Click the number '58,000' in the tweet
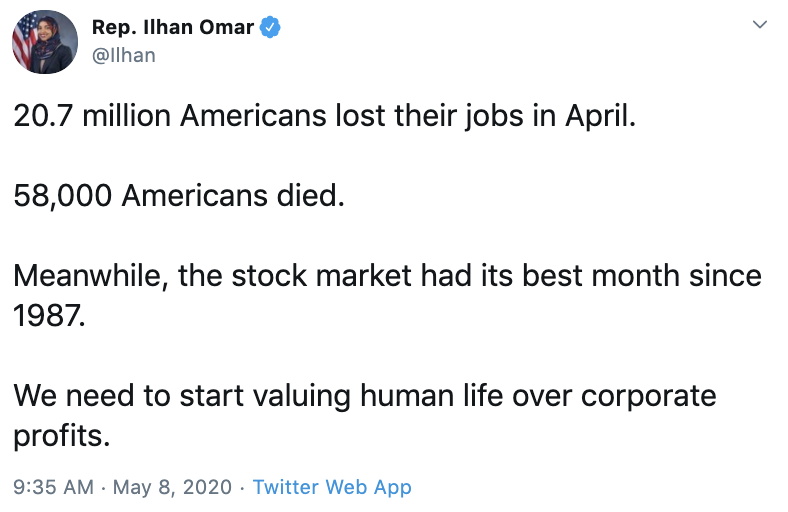 point(63,195)
